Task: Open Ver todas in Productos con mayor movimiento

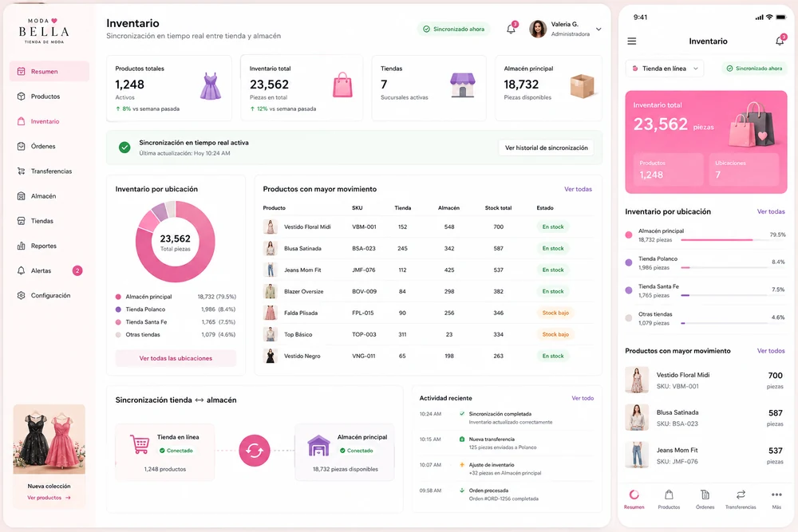Action: point(578,189)
